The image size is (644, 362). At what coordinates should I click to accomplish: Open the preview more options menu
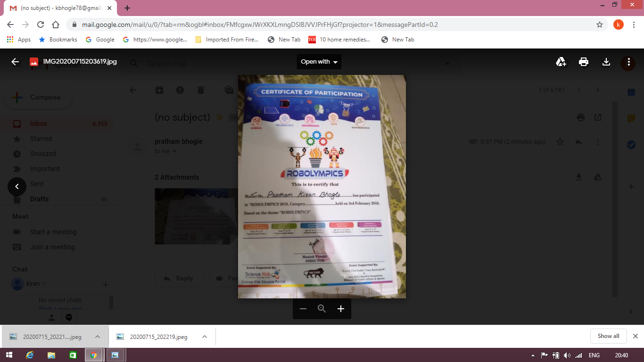pos(628,62)
